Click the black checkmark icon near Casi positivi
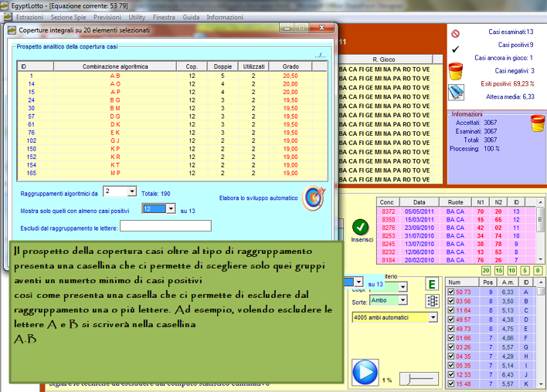The image size is (547, 392). click(x=455, y=49)
